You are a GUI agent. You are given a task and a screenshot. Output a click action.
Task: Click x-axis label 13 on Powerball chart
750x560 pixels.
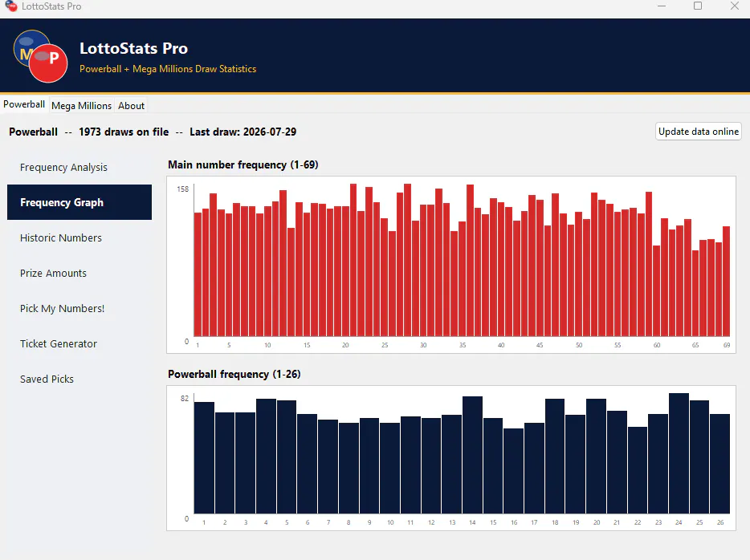point(452,522)
